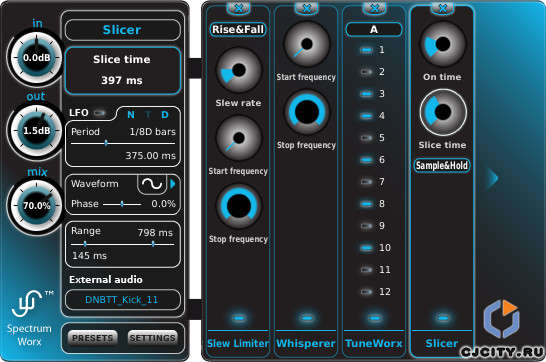Remove the Whisperer module with its X button
546x362 pixels.
point(306,7)
